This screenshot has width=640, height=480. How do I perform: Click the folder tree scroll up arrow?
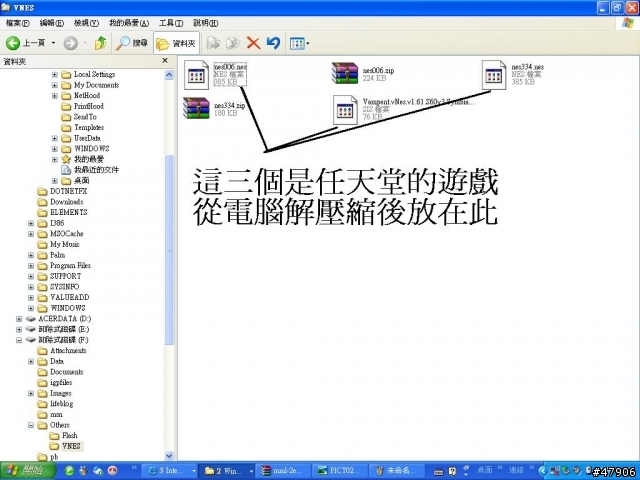[x=169, y=74]
